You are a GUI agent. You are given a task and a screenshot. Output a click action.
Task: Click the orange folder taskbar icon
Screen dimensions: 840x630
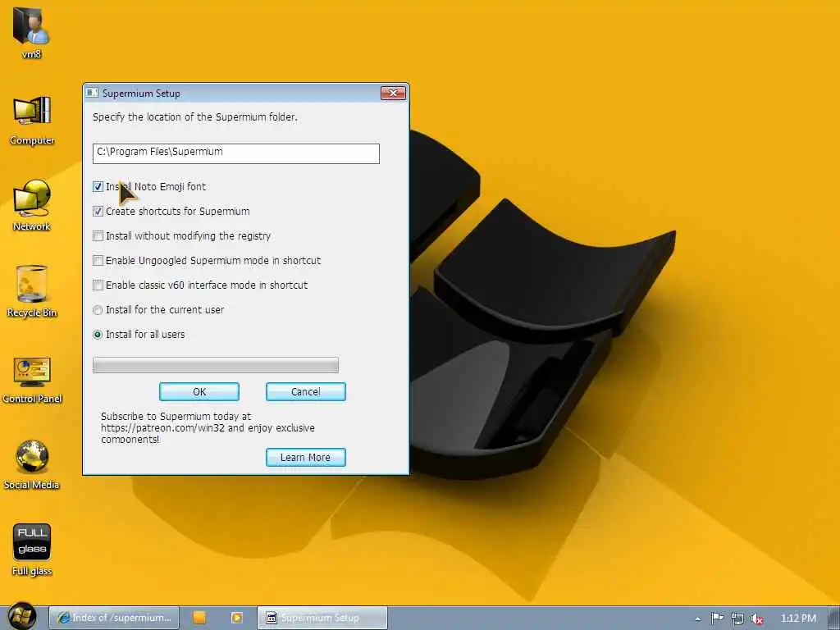[x=200, y=618]
